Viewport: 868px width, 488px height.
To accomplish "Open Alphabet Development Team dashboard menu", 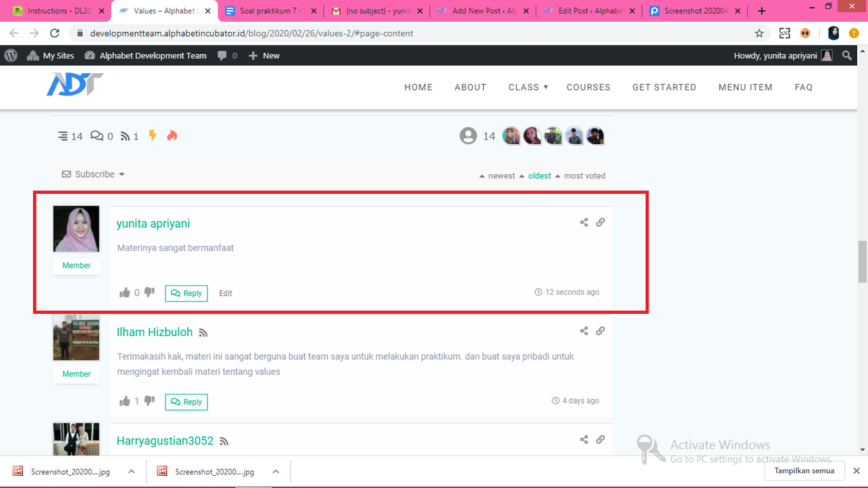I will [145, 56].
